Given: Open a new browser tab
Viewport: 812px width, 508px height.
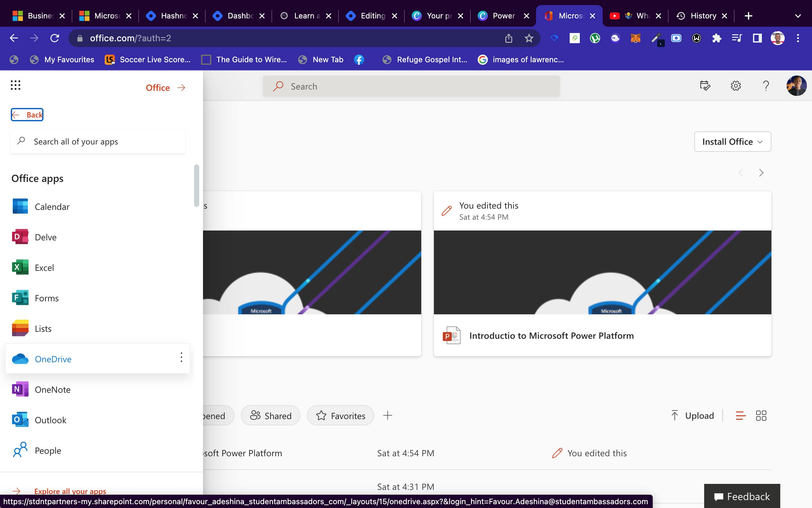Looking at the screenshot, I should pos(748,16).
